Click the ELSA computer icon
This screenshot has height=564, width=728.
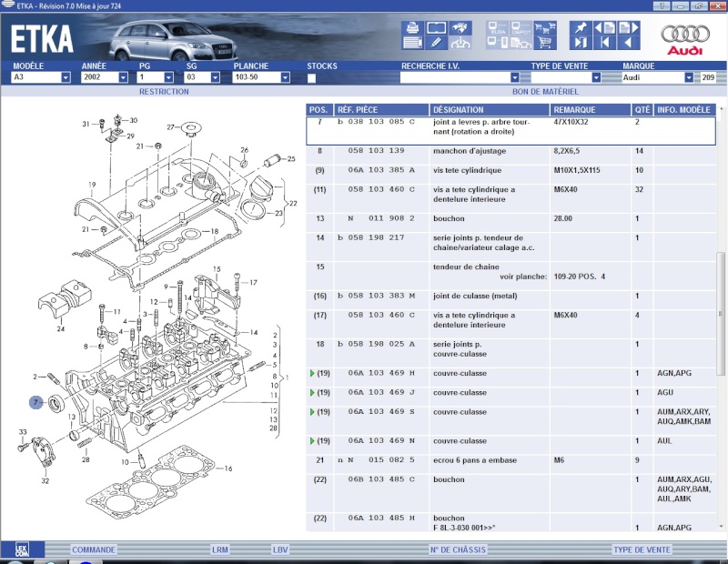click(x=497, y=27)
